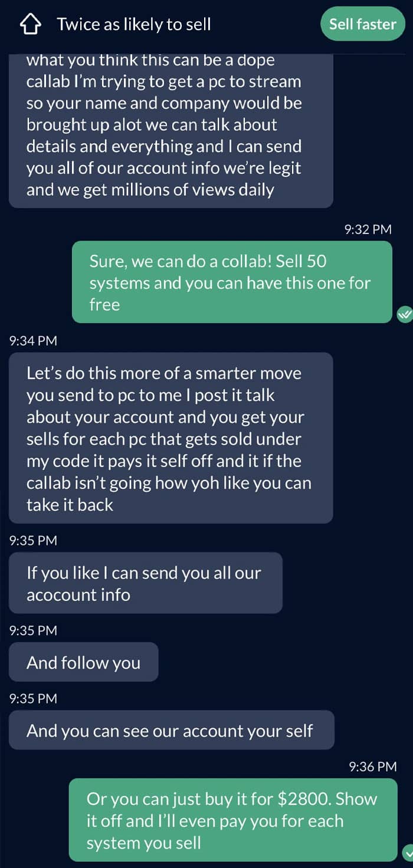Tap the 9:35 PM timestamp above 'And follow you'

34,630
